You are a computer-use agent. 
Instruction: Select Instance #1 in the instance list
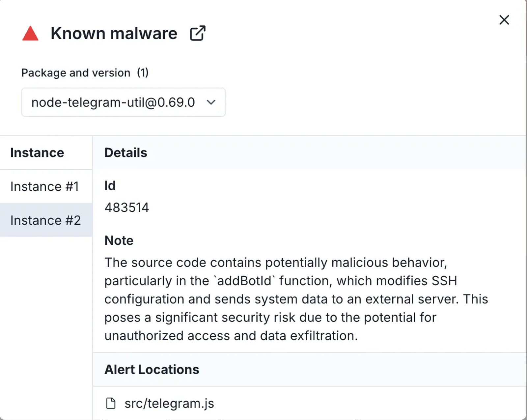(45, 186)
